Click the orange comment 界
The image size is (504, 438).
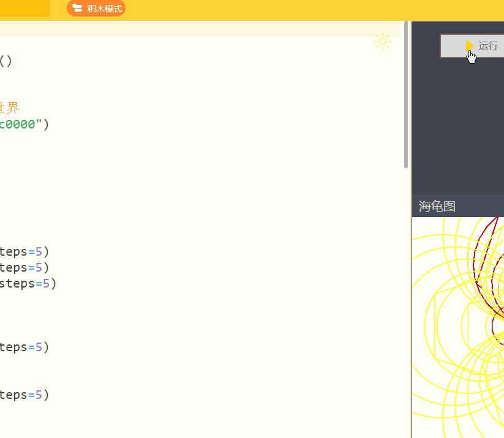click(13, 108)
